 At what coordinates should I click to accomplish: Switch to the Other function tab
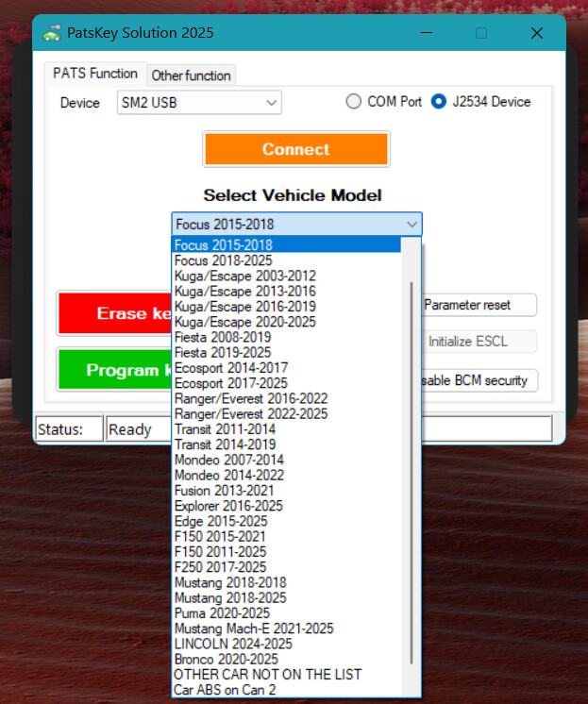192,75
